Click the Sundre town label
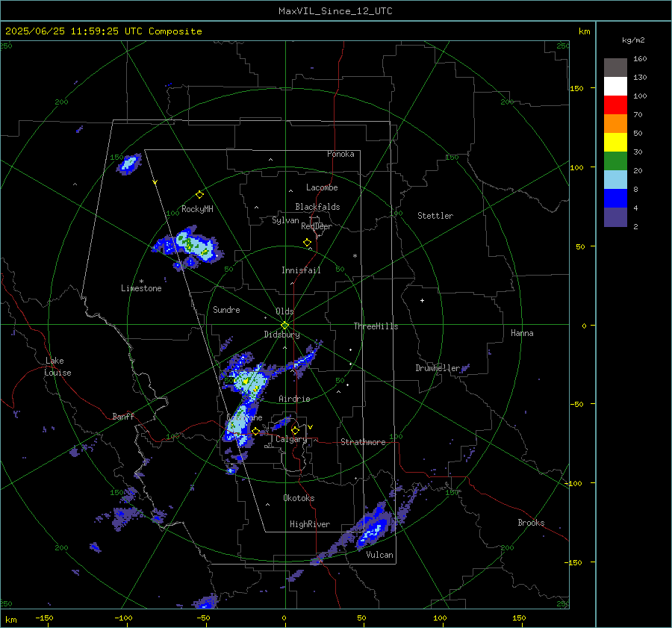 226,310
